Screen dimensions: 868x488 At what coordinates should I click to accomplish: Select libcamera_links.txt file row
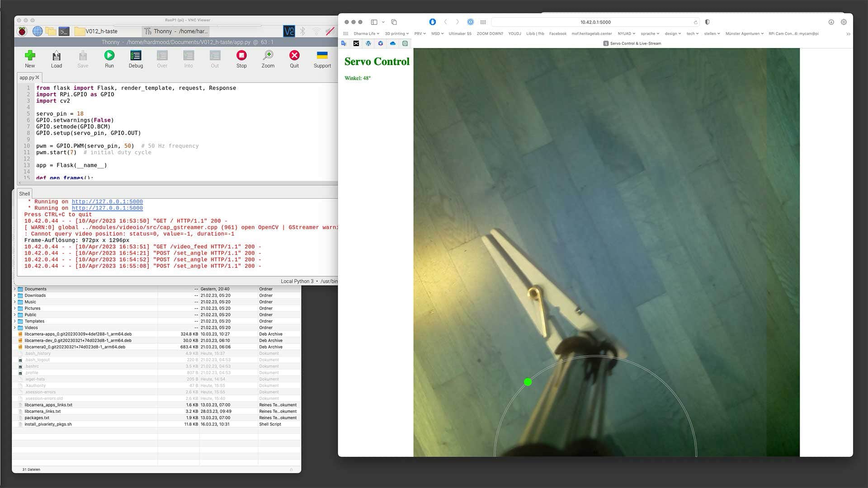[156, 411]
